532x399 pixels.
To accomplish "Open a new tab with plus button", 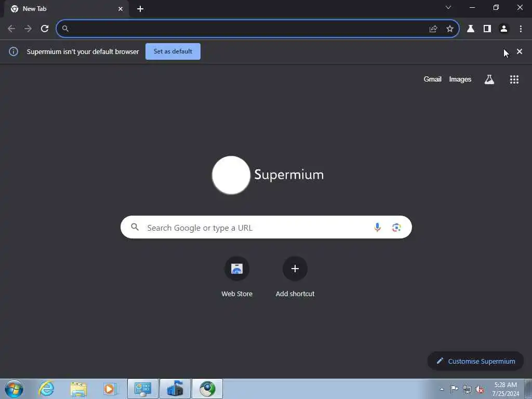I will tap(140, 9).
